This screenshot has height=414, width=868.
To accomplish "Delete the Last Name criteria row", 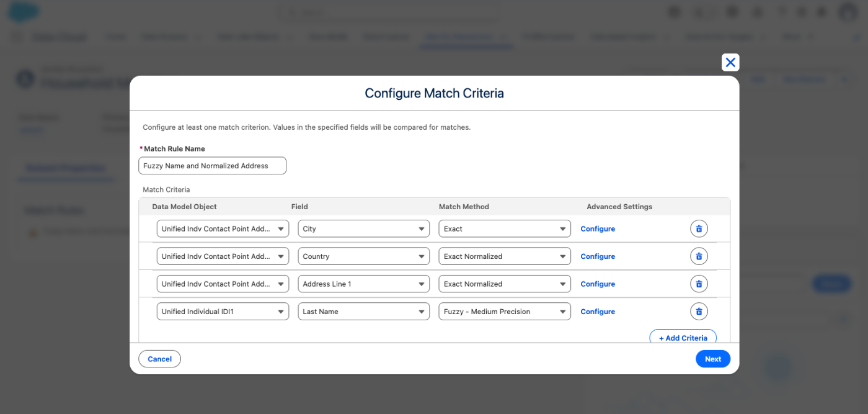I will click(x=699, y=312).
